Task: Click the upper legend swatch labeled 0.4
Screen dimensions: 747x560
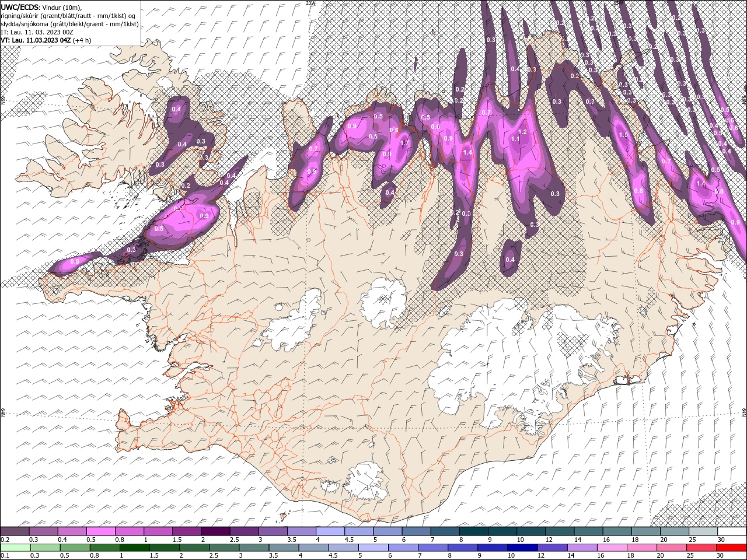Action: 72,531
